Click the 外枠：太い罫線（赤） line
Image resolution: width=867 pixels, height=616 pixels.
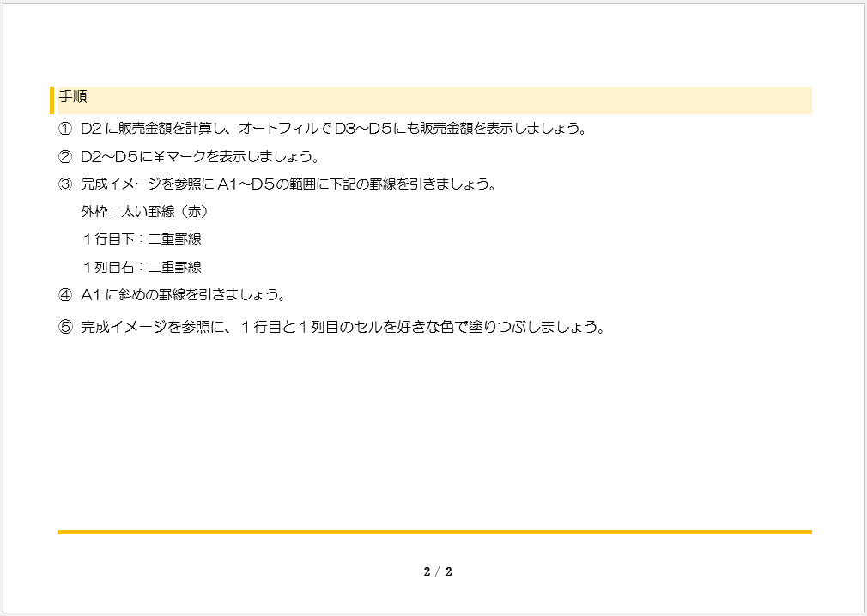click(x=145, y=212)
